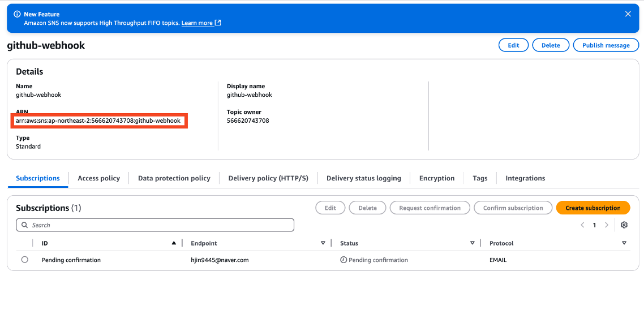Open the Delivery policy (HTTP/S) tab
644x310 pixels.
268,178
